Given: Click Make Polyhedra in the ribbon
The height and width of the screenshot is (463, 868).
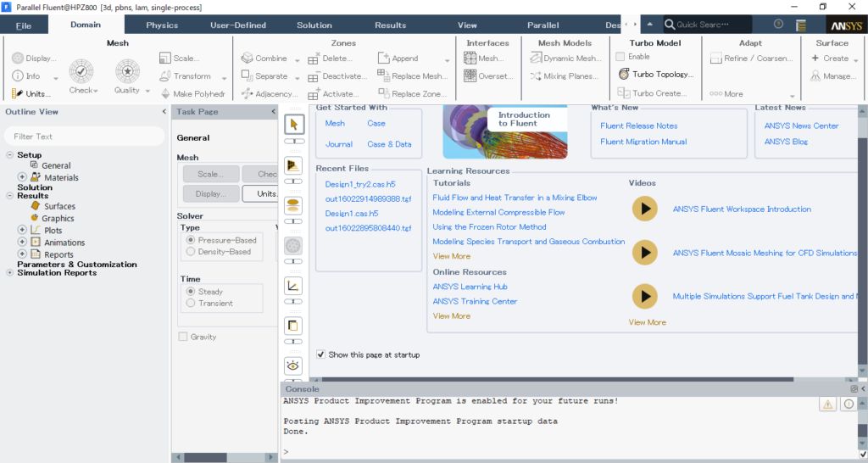Looking at the screenshot, I should (192, 93).
